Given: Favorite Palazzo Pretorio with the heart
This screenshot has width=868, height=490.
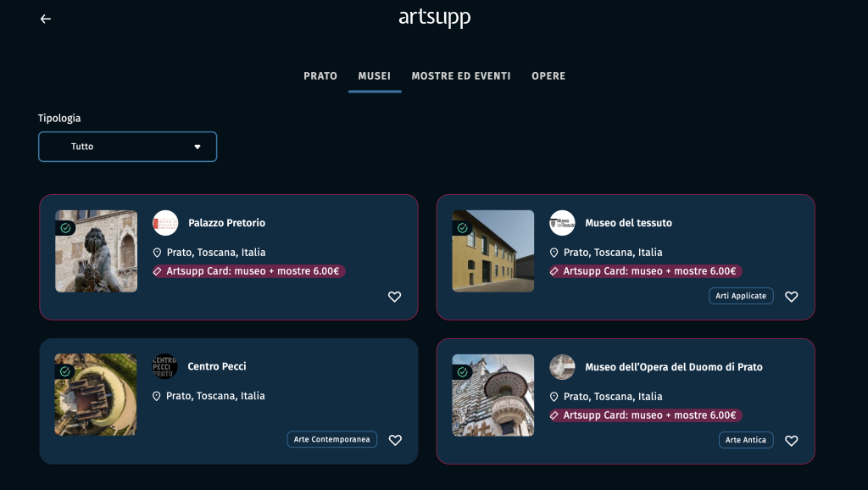Looking at the screenshot, I should [x=394, y=297].
